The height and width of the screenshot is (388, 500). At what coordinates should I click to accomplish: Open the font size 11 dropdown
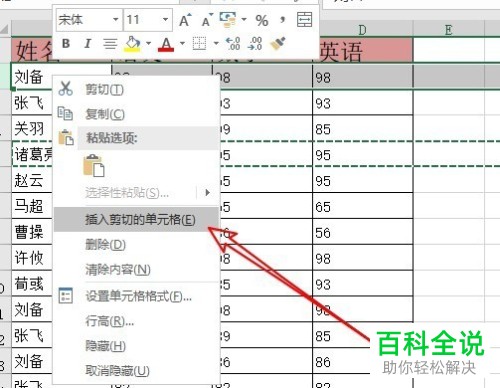[x=165, y=19]
